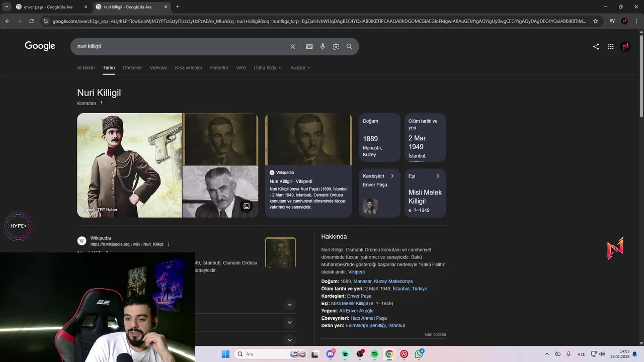Clear the search query with the X
Viewport: 644px width, 362px height.
(x=293, y=46)
